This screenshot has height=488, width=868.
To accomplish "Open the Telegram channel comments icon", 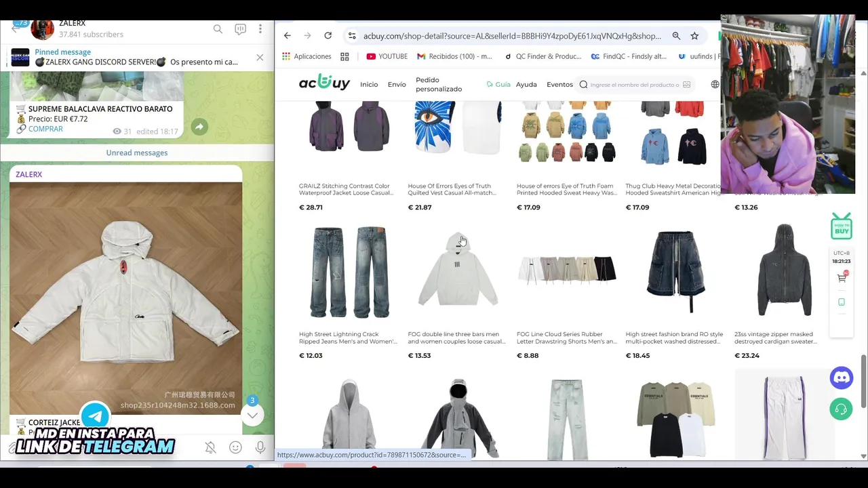I will pos(240,29).
